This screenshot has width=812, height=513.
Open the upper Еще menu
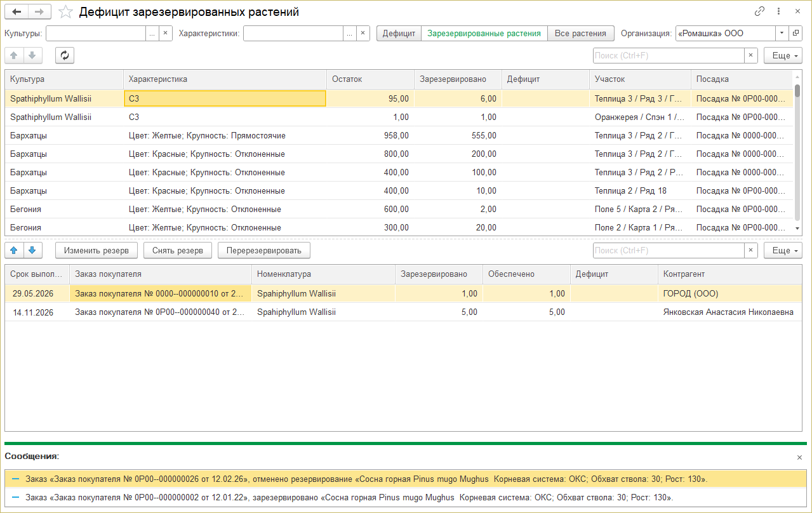[x=782, y=56]
